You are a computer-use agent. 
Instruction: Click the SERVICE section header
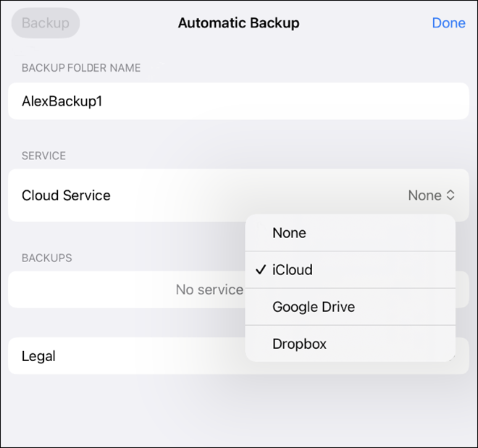[43, 156]
